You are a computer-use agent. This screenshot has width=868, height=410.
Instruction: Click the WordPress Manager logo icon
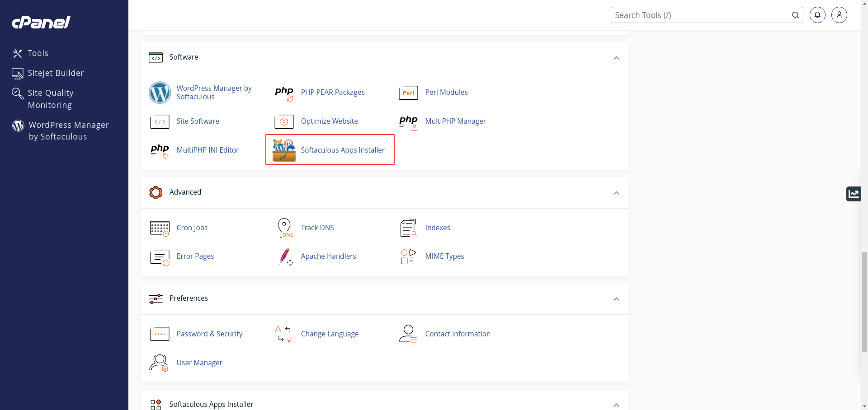click(x=160, y=93)
